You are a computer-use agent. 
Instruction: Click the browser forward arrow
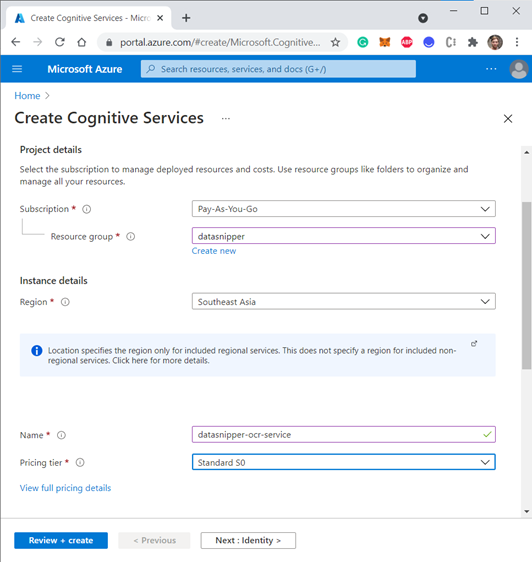point(38,42)
